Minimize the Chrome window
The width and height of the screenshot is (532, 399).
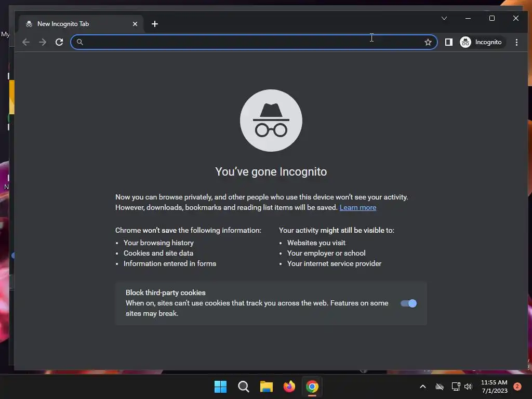tap(468, 18)
